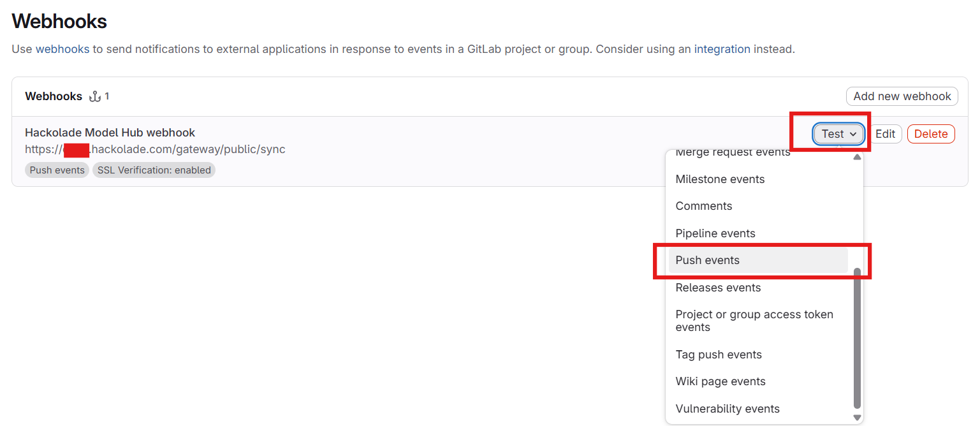Select Releases events option
Screen dimensions: 980x426
coord(718,288)
